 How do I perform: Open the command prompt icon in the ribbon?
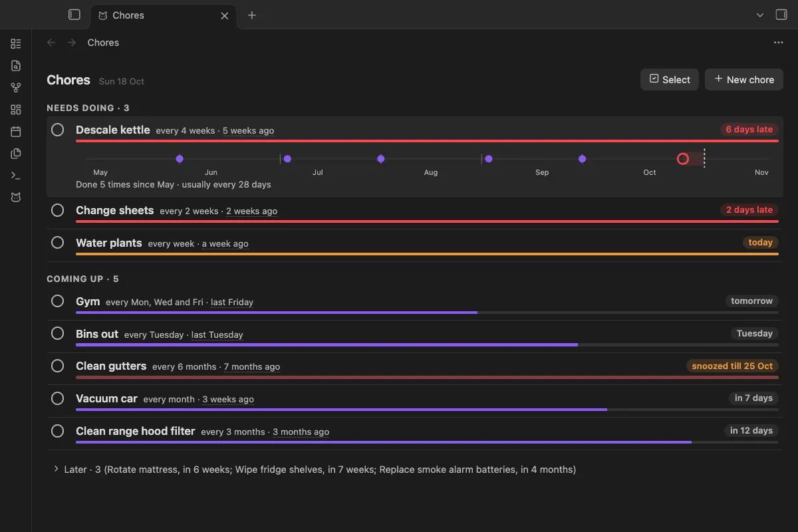pos(16,176)
